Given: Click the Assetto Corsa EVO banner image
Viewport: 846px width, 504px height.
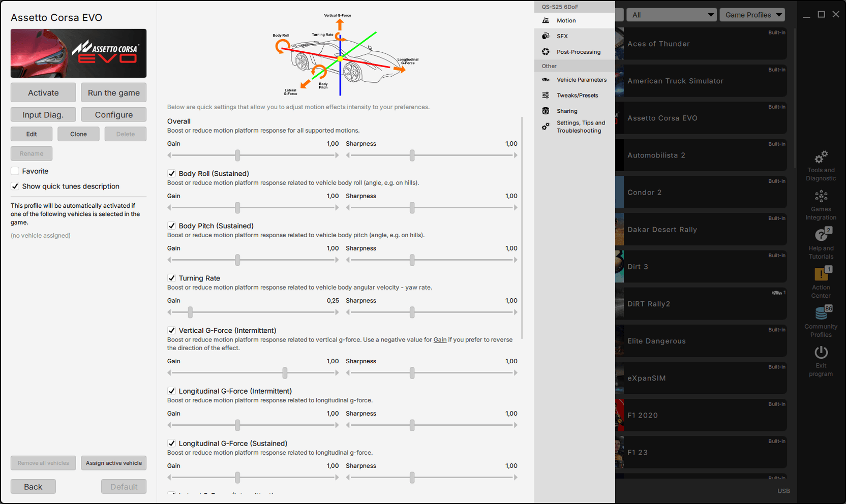Looking at the screenshot, I should (78, 53).
